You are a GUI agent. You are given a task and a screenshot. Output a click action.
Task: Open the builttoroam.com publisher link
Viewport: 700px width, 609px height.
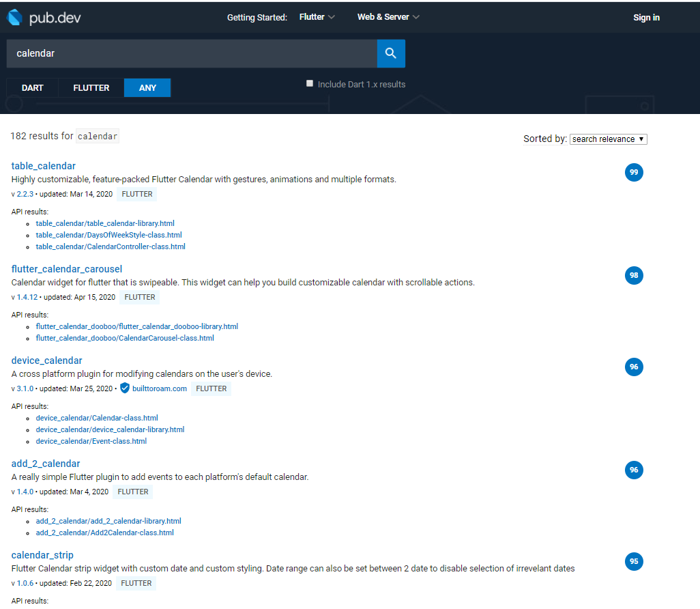click(x=160, y=388)
